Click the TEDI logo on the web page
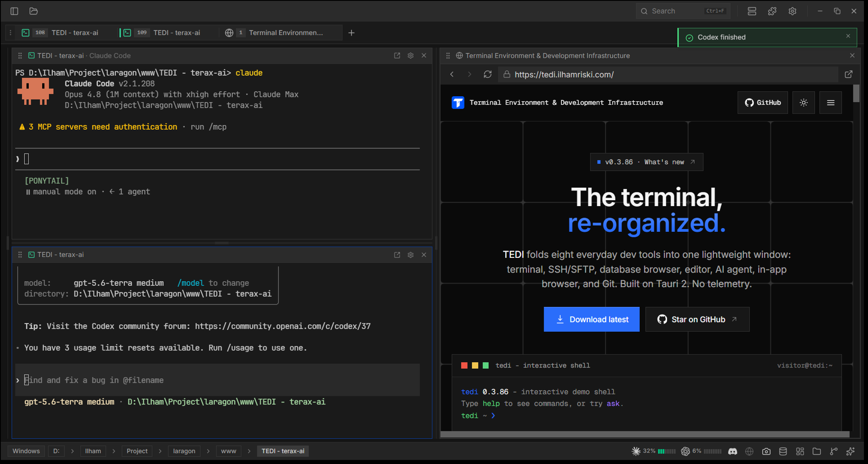 pyautogui.click(x=458, y=103)
